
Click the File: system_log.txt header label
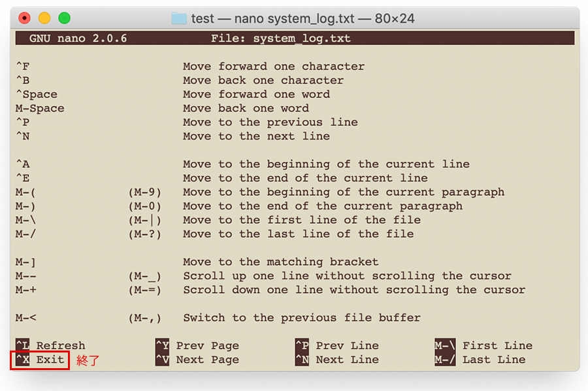(280, 39)
